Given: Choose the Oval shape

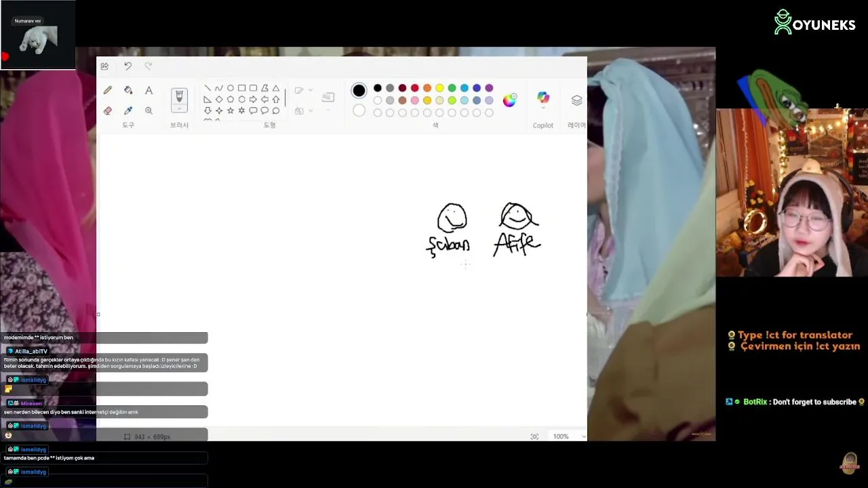Looking at the screenshot, I should tap(231, 88).
